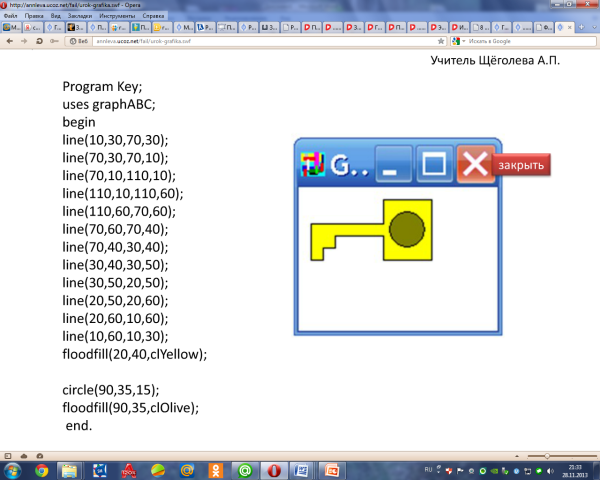Click the RU language indicator in tray
The image size is (600, 480).
click(x=430, y=468)
